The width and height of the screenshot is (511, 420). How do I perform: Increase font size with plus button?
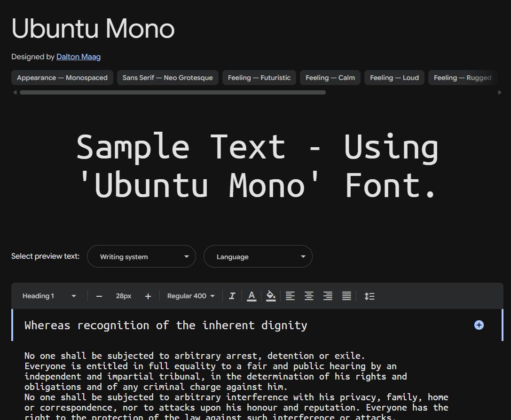(x=148, y=296)
